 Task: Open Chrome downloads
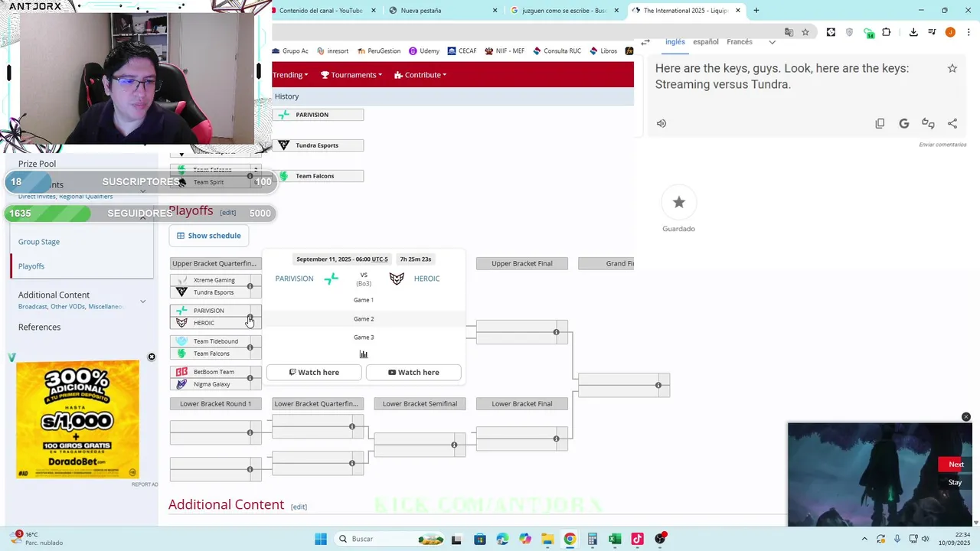click(x=913, y=32)
